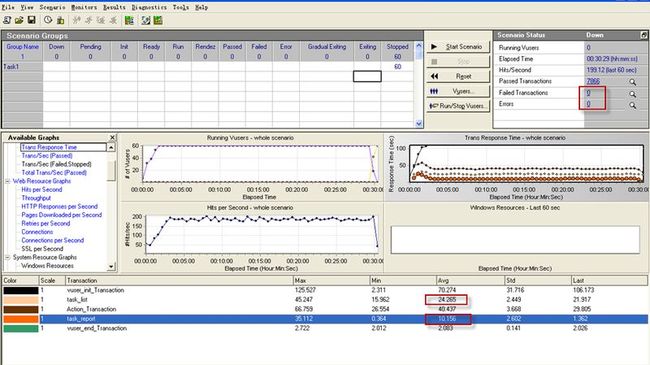
Task: Click the magnifier beside Errors
Action: (x=632, y=105)
